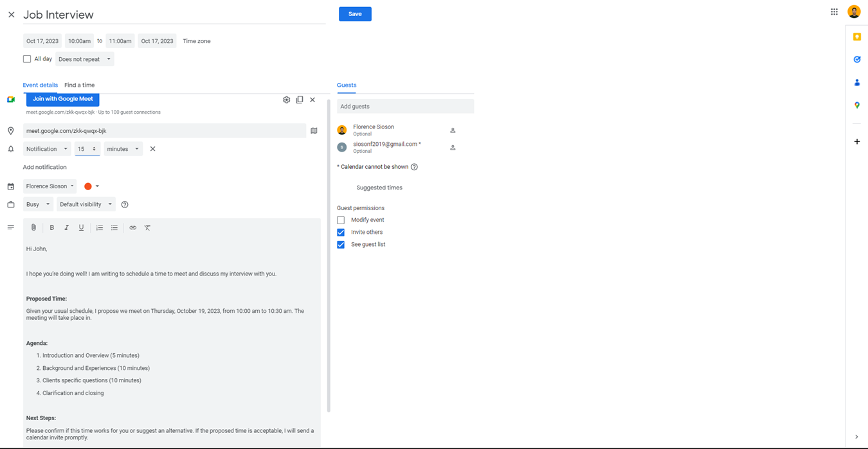The height and width of the screenshot is (449, 868).
Task: Expand the Busy availability dropdown
Action: click(x=38, y=204)
